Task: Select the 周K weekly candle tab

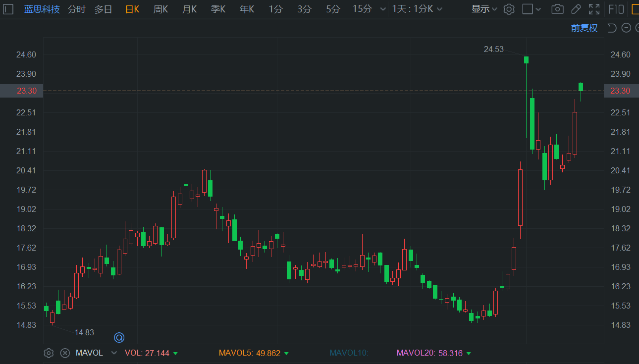Action: [x=160, y=9]
